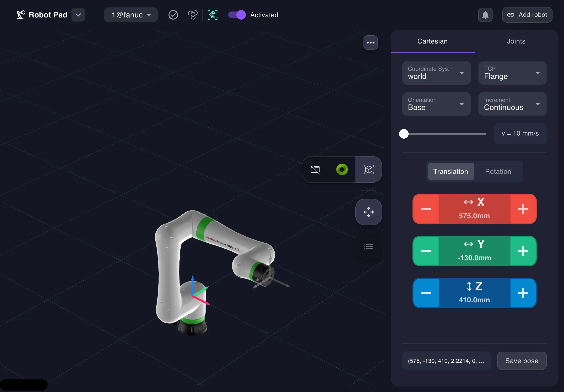Select the green jogging icon in the top toolbar
564x392 pixels.
pyautogui.click(x=212, y=15)
